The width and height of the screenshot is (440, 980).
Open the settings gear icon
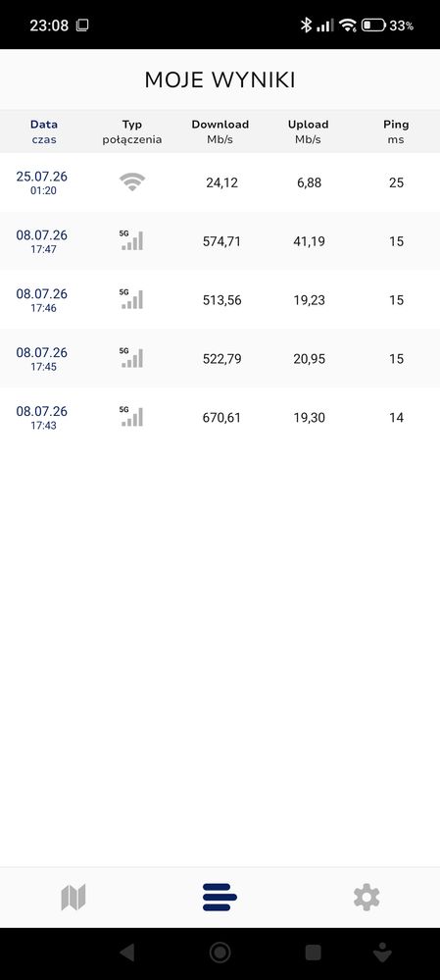367,898
